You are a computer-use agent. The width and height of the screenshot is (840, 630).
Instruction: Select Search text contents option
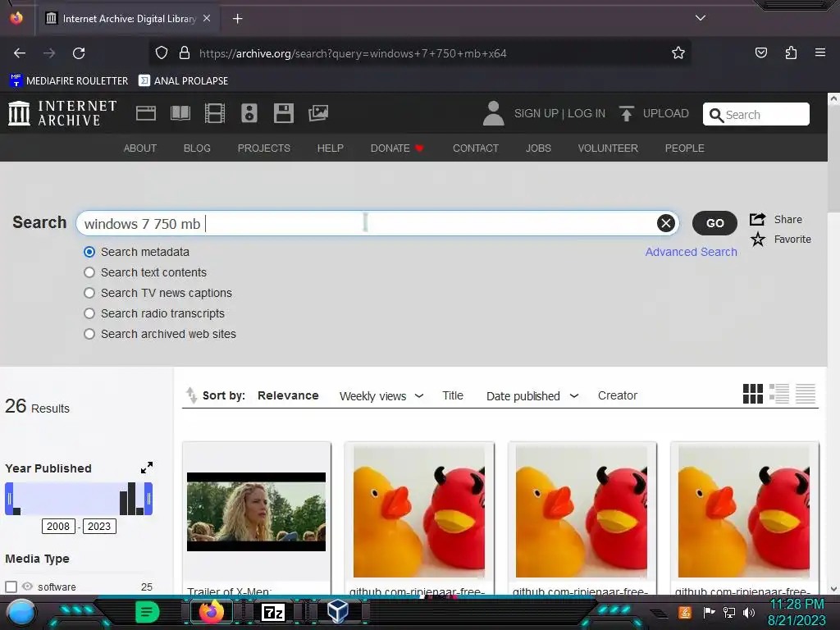(89, 272)
